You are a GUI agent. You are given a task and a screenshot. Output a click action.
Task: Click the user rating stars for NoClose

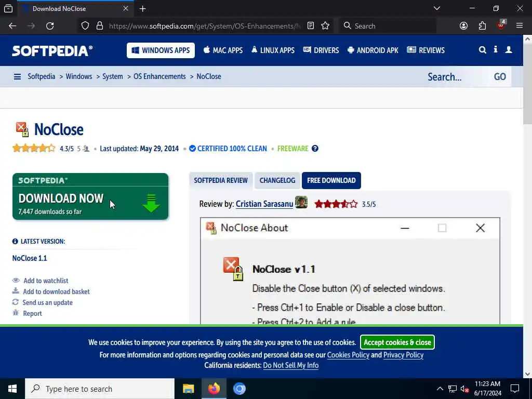click(x=34, y=148)
